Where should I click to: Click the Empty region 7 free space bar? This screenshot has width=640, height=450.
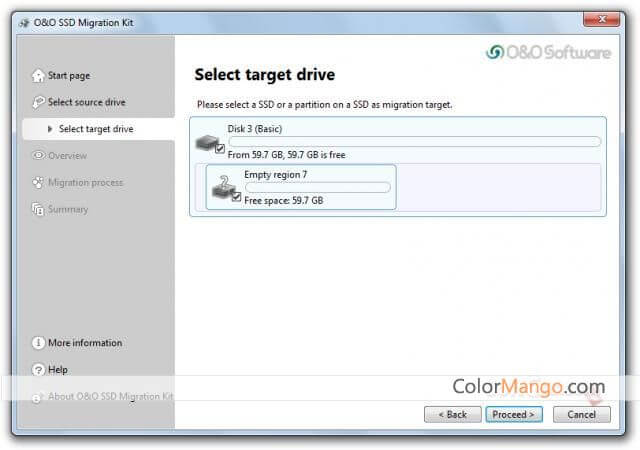point(317,187)
